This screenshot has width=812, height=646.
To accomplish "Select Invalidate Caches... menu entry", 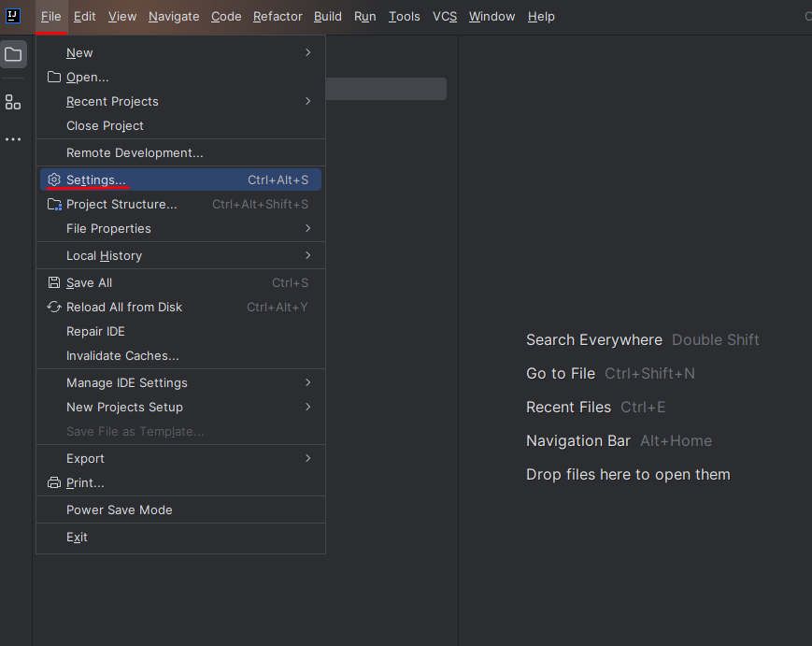I will tap(180, 356).
